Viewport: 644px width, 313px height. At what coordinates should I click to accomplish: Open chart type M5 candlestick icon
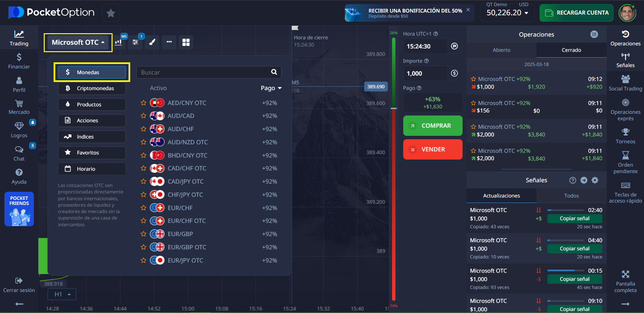pyautogui.click(x=118, y=42)
